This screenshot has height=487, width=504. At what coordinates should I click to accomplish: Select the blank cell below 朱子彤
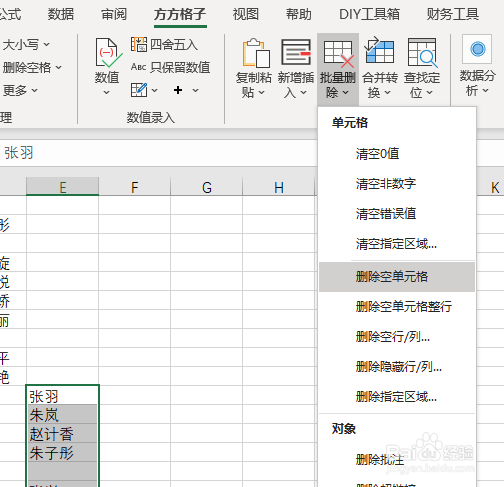pos(62,471)
